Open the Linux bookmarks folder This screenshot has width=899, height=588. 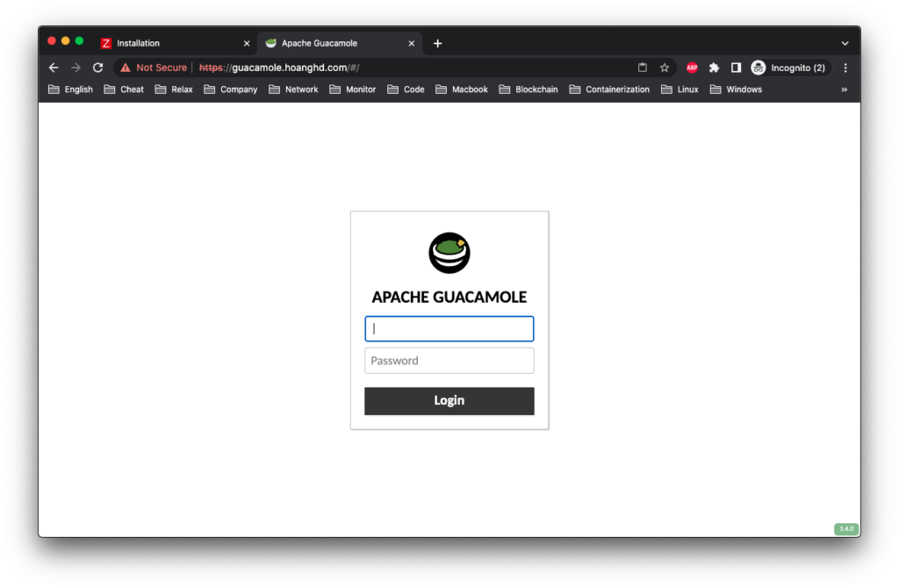[x=680, y=90]
